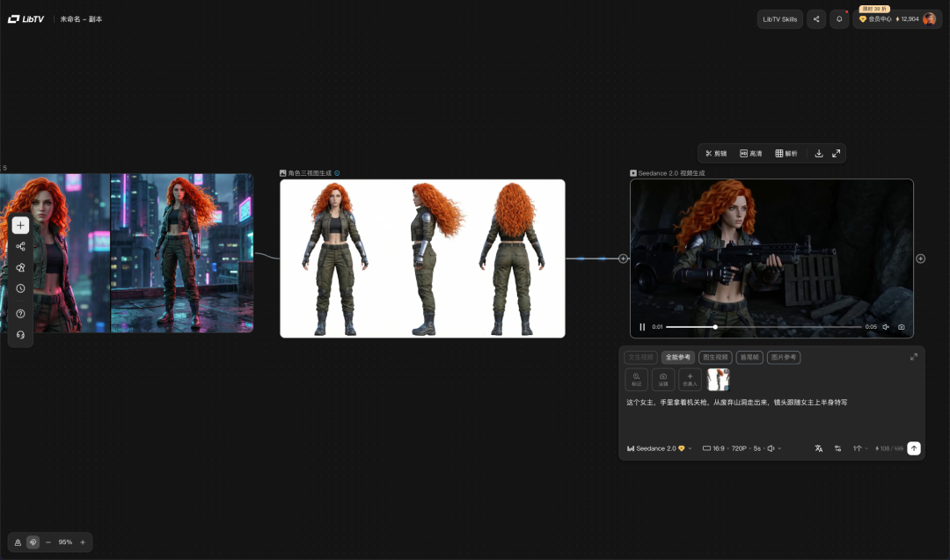Mute the video player volume
This screenshot has height=560, width=950.
[886, 327]
